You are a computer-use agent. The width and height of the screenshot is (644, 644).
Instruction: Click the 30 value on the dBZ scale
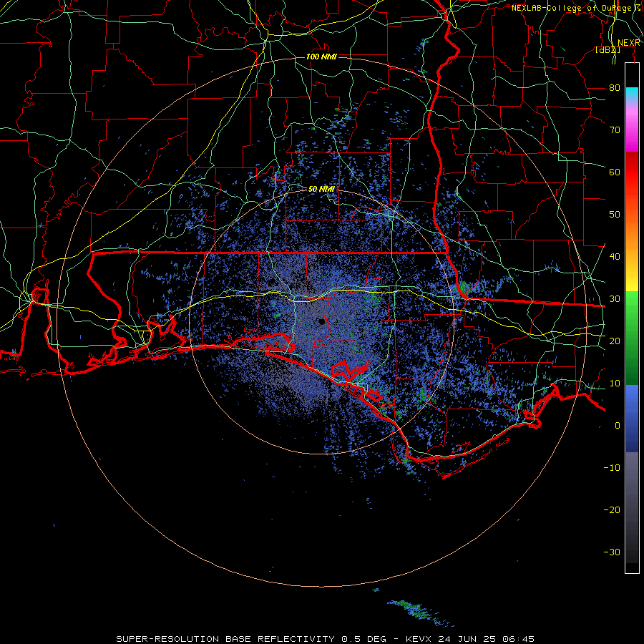pos(615,299)
